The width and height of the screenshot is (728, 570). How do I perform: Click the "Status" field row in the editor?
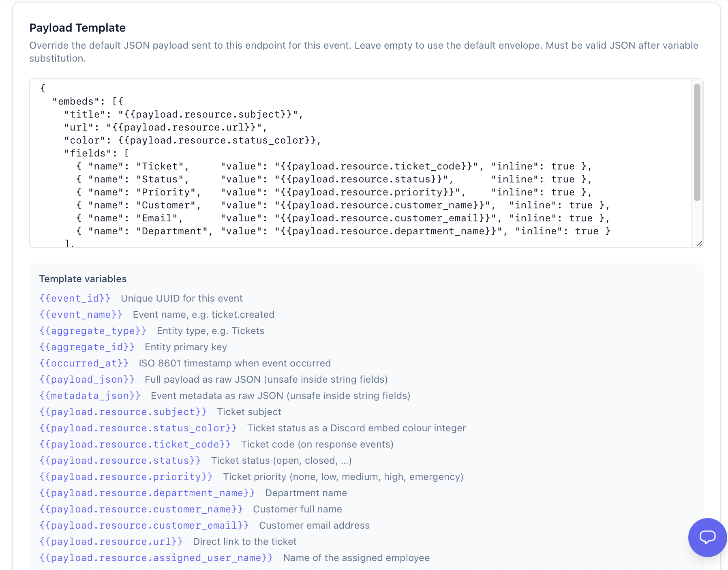334,179
